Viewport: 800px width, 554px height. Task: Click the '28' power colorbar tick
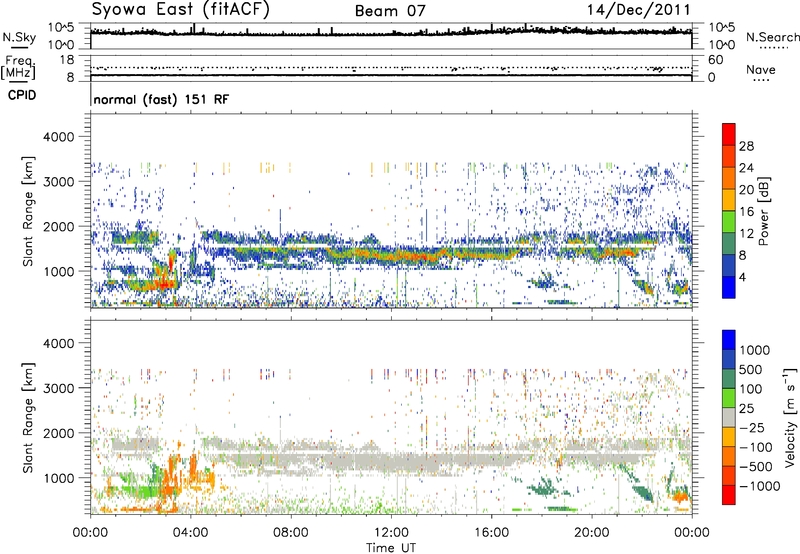tap(746, 146)
